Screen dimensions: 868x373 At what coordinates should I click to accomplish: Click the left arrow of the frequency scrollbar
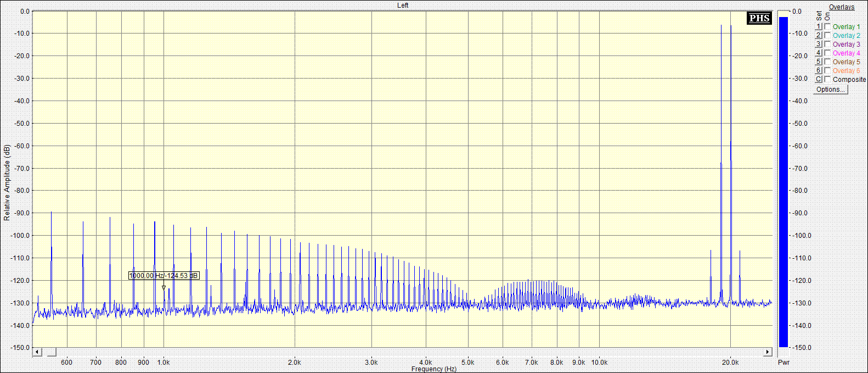pyautogui.click(x=37, y=352)
